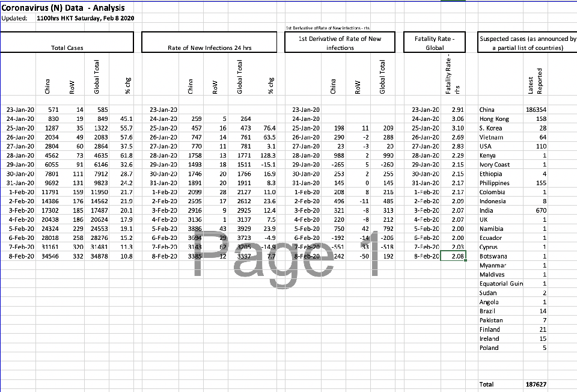577x392 pixels.
Task: Click the "Rate of New Infections 24 hrs" header
Action: (209, 43)
